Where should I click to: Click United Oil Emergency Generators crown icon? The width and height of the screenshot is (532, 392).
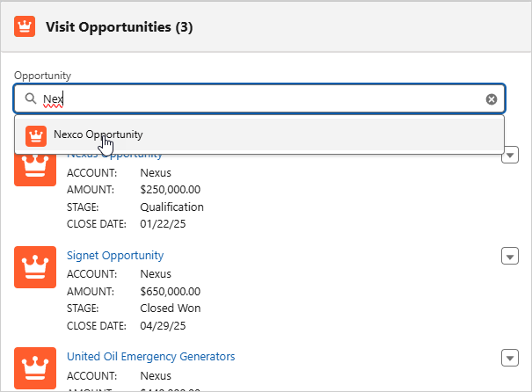[35, 368]
